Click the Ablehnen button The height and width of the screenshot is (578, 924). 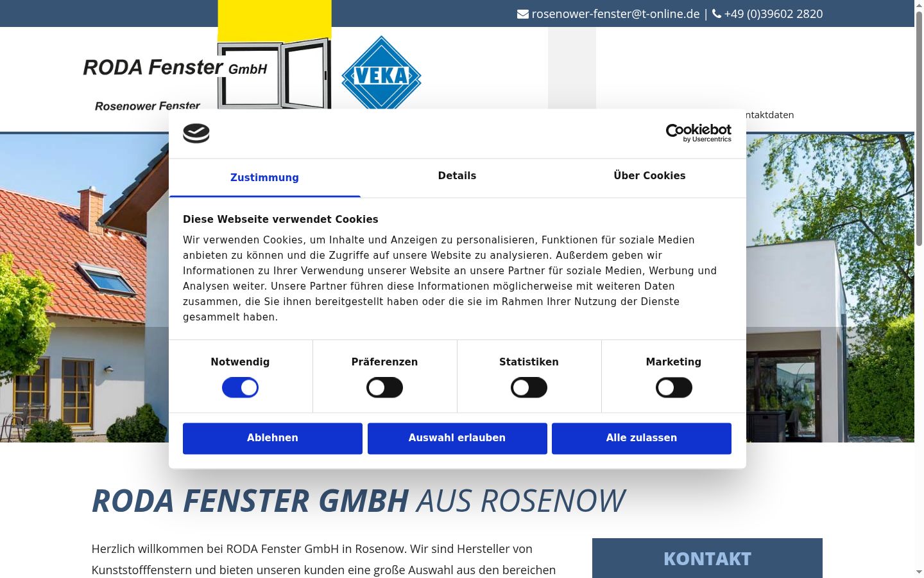(x=273, y=438)
